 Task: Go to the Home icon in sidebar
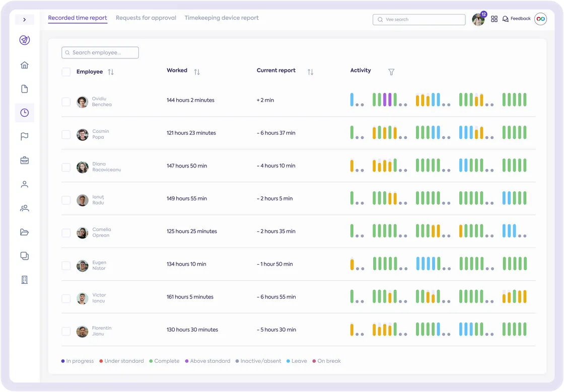pos(25,65)
